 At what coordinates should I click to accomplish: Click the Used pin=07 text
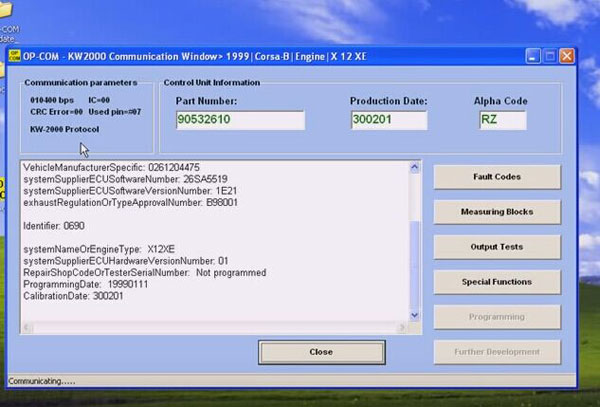point(115,112)
